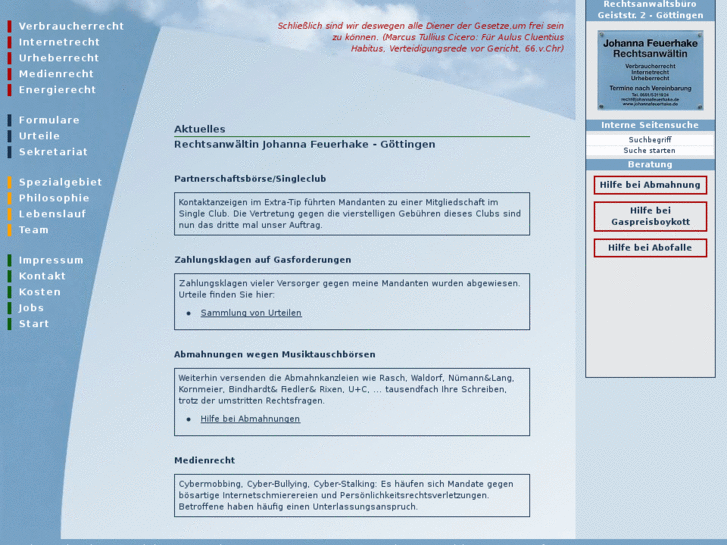Open the Jobs page
This screenshot has width=727, height=545.
(x=31, y=308)
